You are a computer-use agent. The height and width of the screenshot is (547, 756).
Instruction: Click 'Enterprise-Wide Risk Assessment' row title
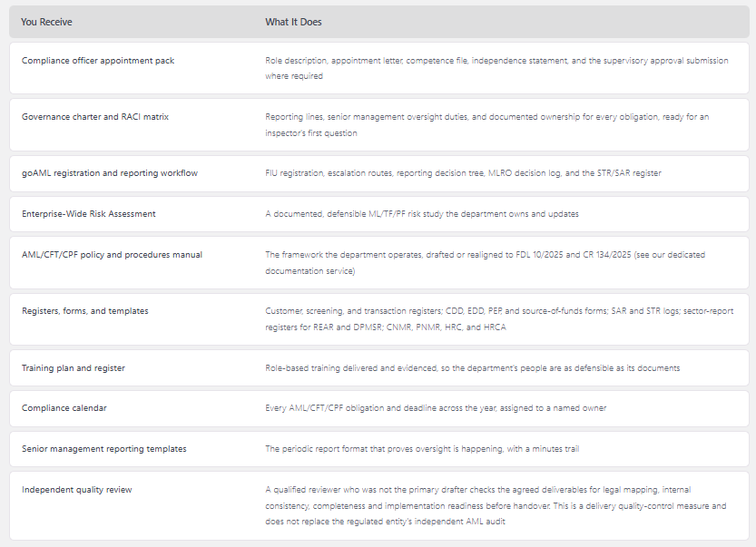pyautogui.click(x=89, y=213)
